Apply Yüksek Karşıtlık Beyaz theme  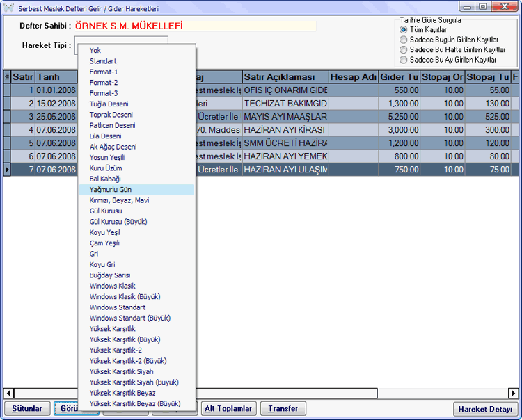click(137, 393)
